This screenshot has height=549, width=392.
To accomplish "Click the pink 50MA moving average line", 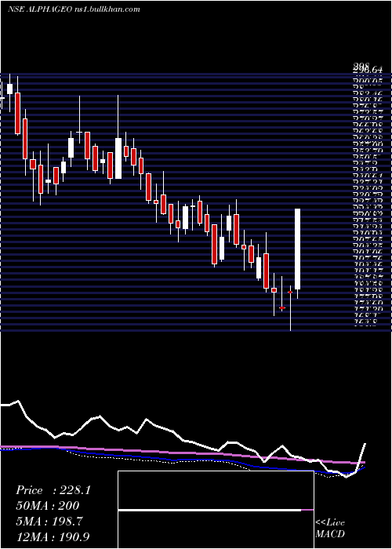I will coord(182,453).
